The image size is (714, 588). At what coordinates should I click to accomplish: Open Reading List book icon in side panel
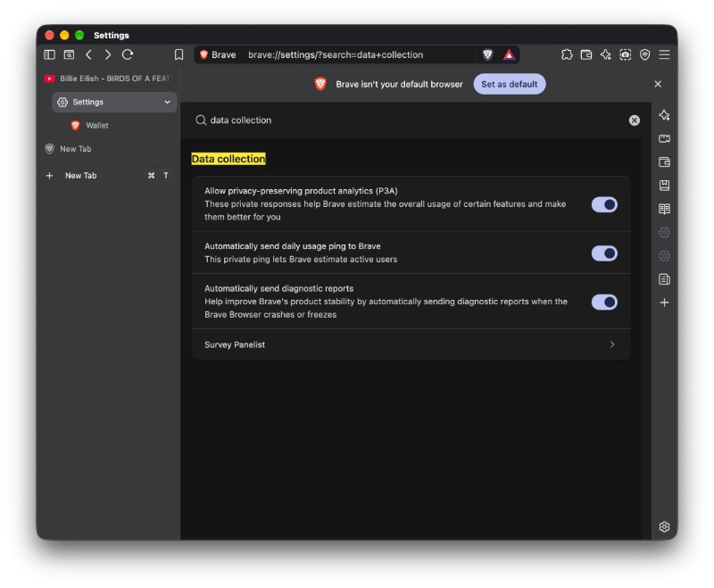pyautogui.click(x=664, y=209)
